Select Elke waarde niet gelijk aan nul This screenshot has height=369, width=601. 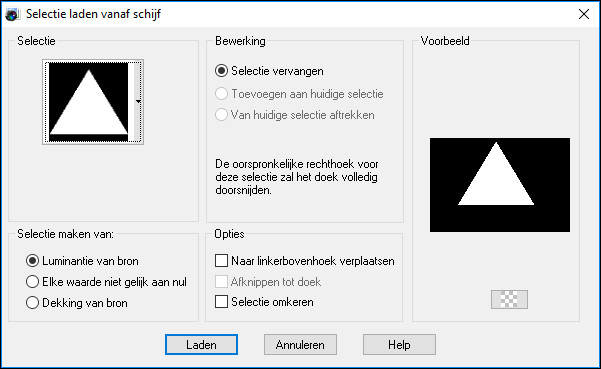click(106, 282)
